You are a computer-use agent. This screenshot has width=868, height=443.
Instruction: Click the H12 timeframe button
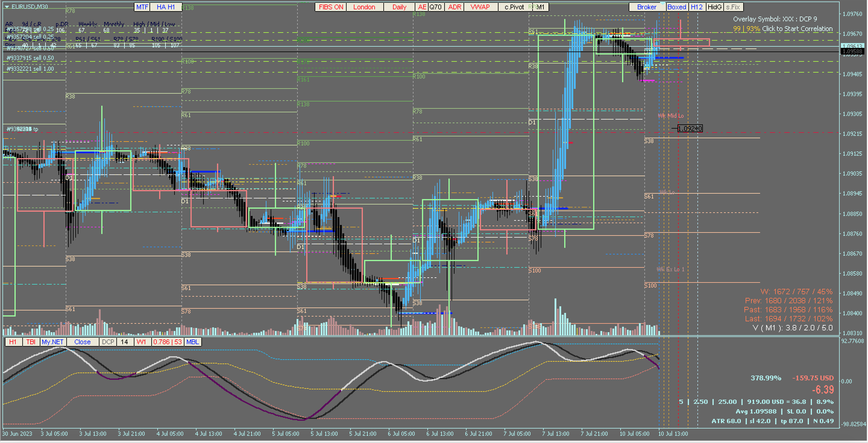(x=697, y=7)
